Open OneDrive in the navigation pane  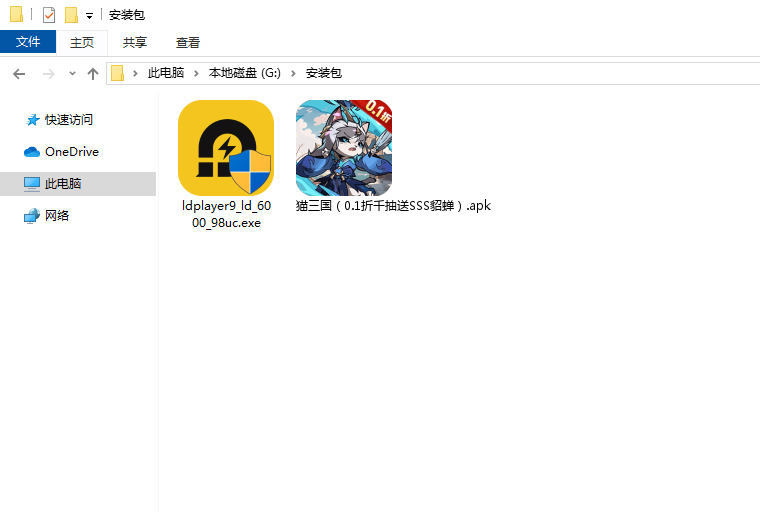71,152
